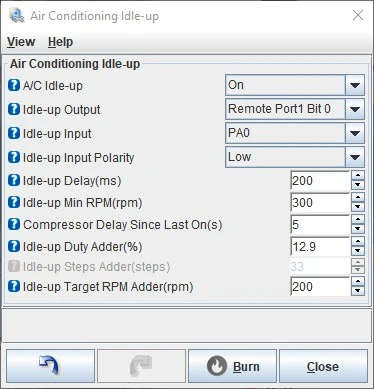This screenshot has width=374, height=389.
Task: Click Compressor Delay field showing 5
Action: pos(320,224)
